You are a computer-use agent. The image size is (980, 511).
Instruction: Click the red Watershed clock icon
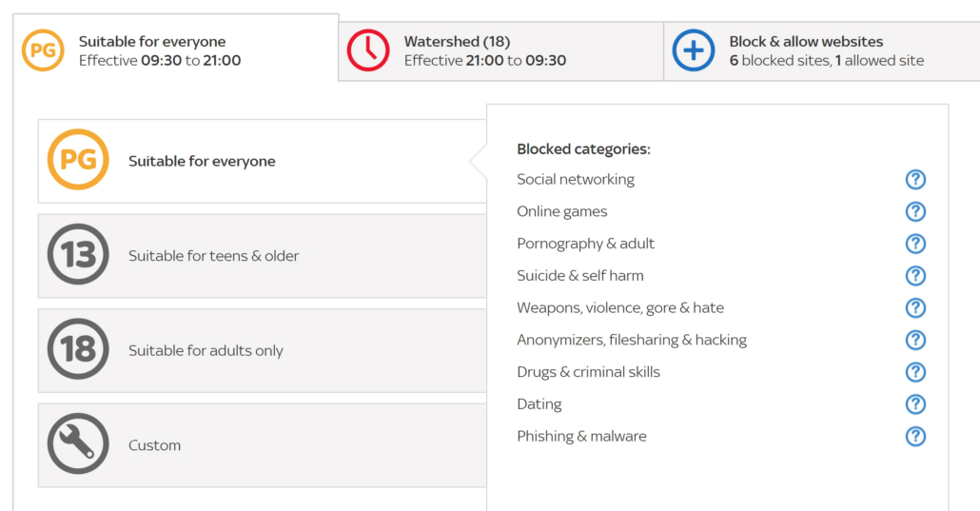(x=368, y=50)
